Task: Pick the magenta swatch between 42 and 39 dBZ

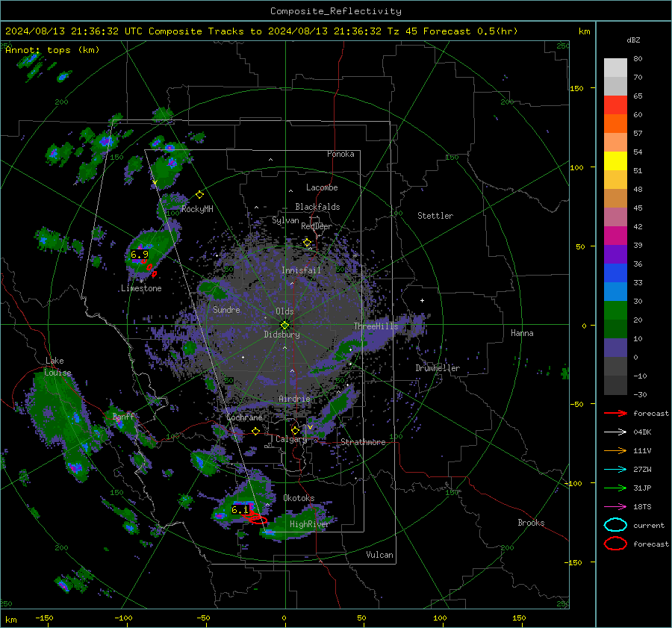Action: [x=615, y=236]
